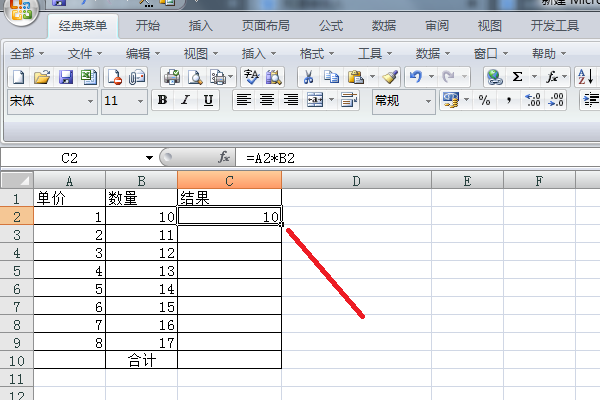Image resolution: width=600 pixels, height=400 pixels.
Task: Open the 帮助 classic menu
Action: coord(549,54)
